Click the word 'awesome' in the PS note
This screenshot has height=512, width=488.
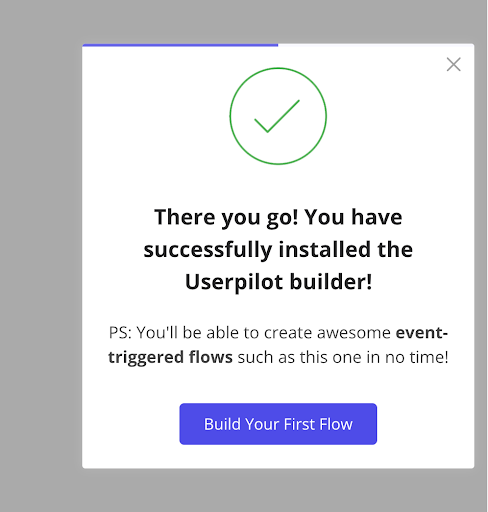click(x=354, y=333)
